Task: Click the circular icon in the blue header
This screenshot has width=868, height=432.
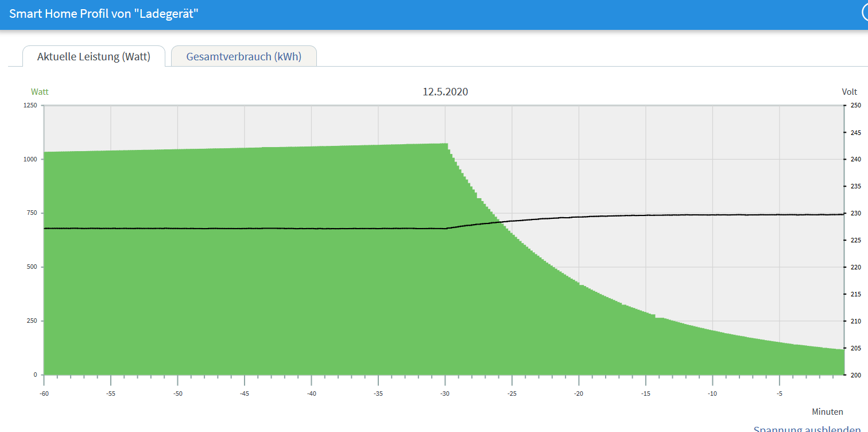Action: [x=865, y=14]
